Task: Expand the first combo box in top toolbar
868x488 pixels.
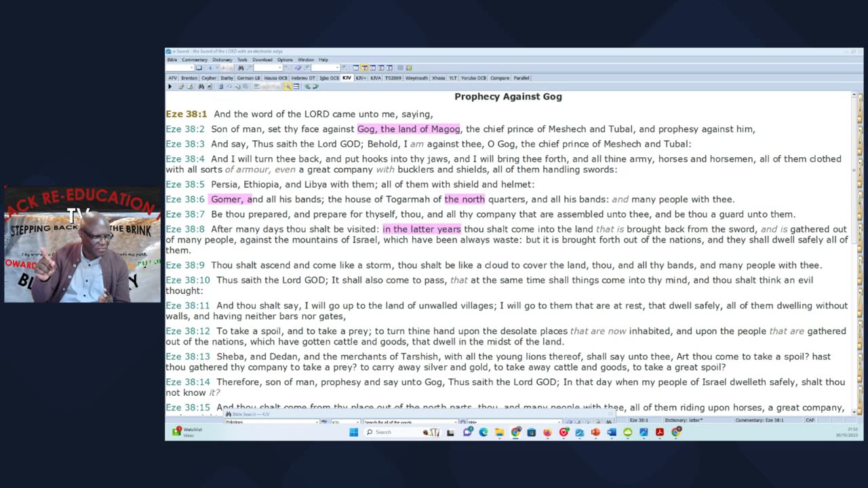Action: (192, 68)
